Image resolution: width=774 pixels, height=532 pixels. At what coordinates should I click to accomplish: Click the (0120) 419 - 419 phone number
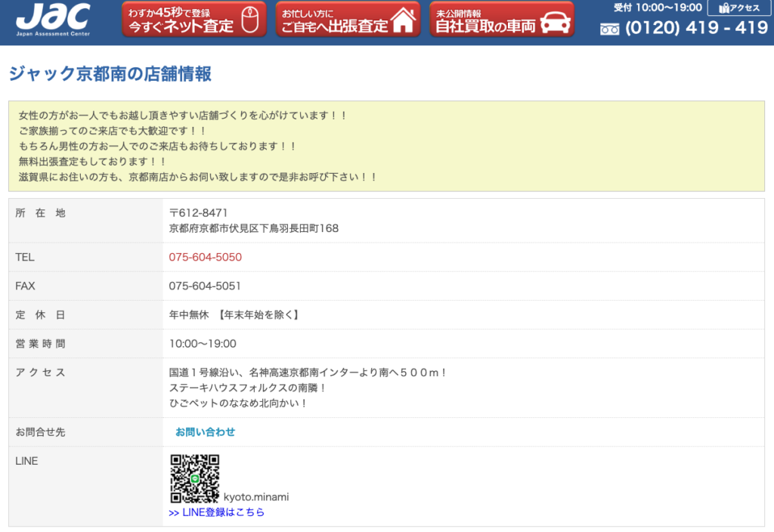[696, 29]
